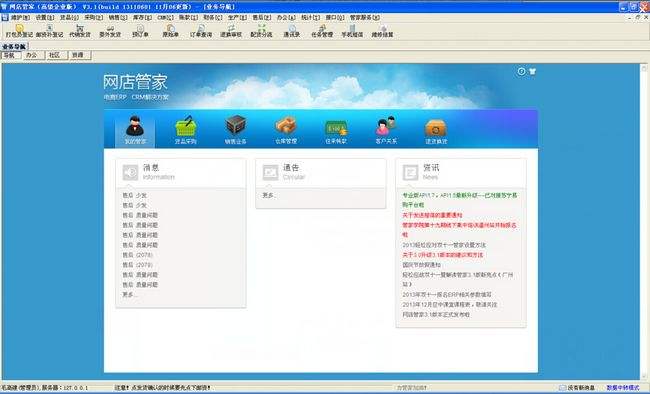Switch to the 资源 tab
Image resolution: width=650 pixels, height=394 pixels.
[79, 55]
